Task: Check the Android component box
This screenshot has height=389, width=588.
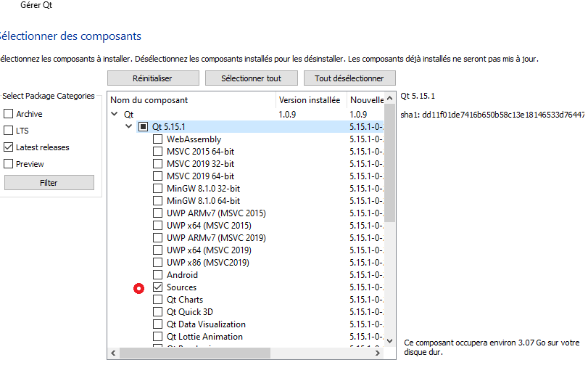Action: (x=157, y=275)
